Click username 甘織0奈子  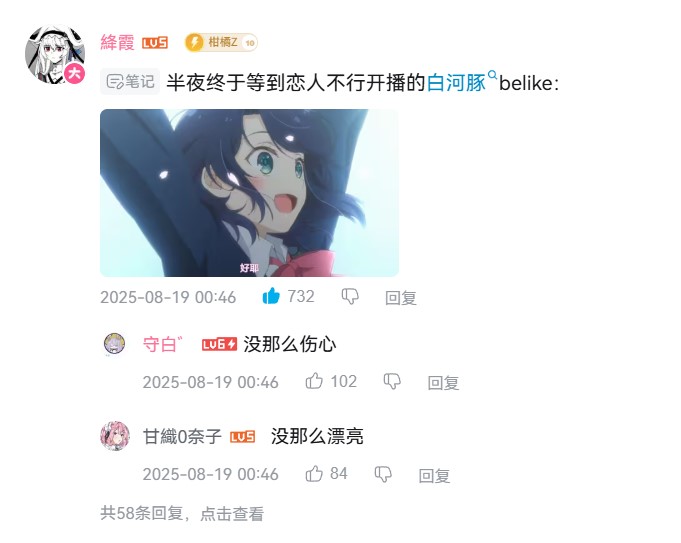pos(182,436)
